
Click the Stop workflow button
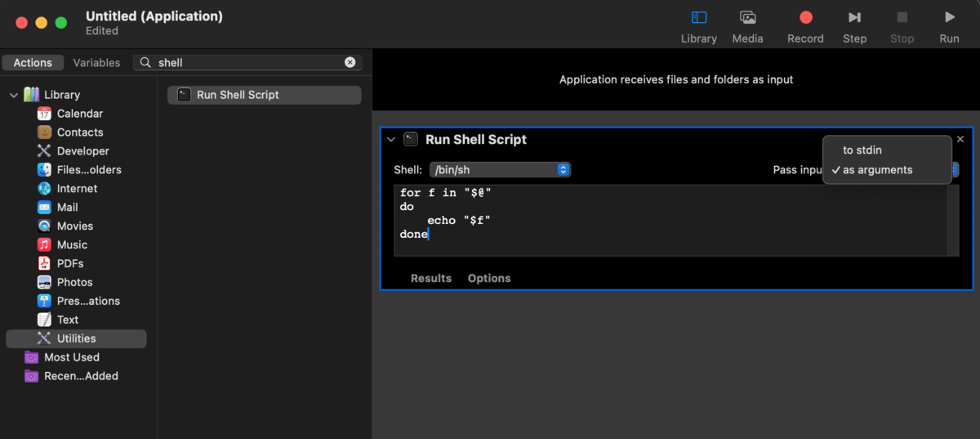902,17
